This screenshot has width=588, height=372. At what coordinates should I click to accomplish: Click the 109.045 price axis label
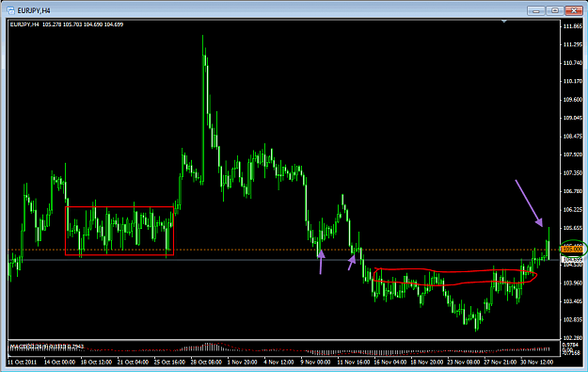tap(573, 118)
